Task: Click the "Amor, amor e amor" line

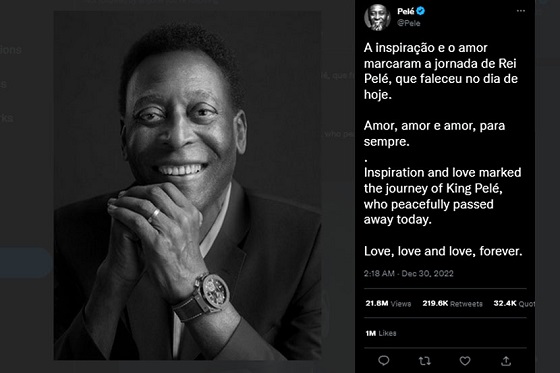Action: (434, 133)
